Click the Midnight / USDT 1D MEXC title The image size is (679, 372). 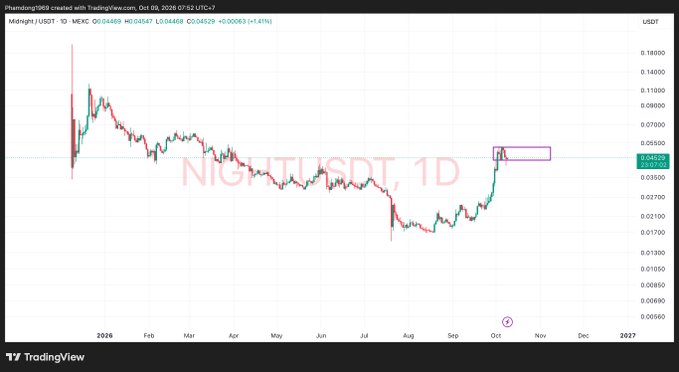[48, 21]
